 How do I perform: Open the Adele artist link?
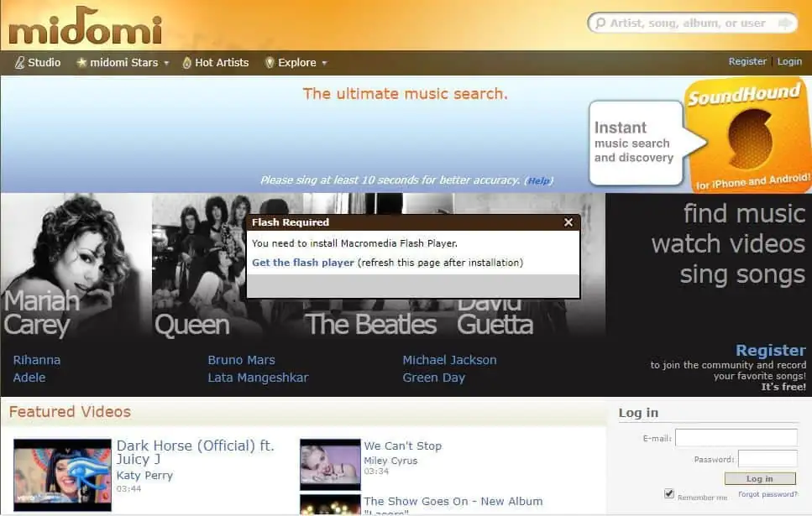point(29,378)
